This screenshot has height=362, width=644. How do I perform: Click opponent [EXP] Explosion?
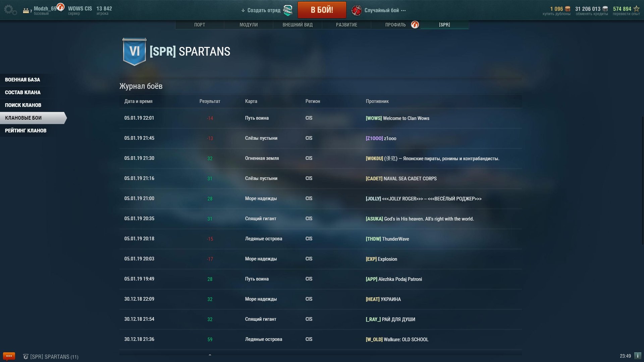click(381, 259)
